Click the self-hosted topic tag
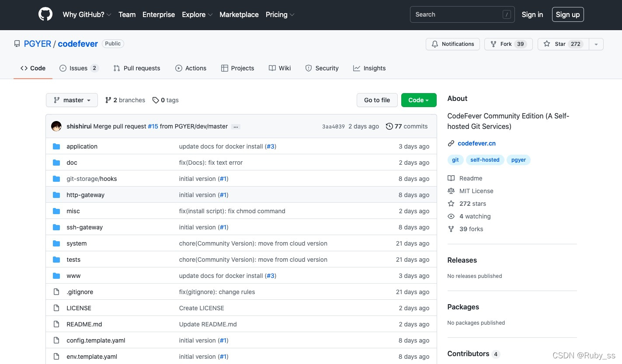 click(x=485, y=160)
